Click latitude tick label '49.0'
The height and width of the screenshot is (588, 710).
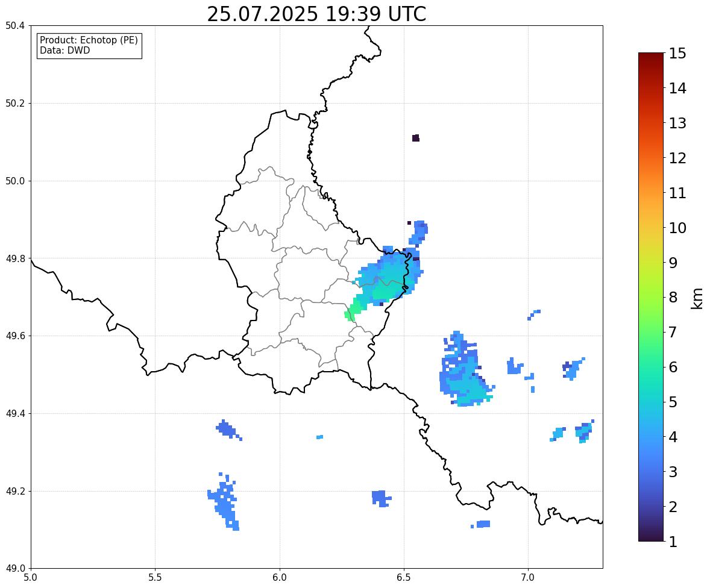pos(16,569)
